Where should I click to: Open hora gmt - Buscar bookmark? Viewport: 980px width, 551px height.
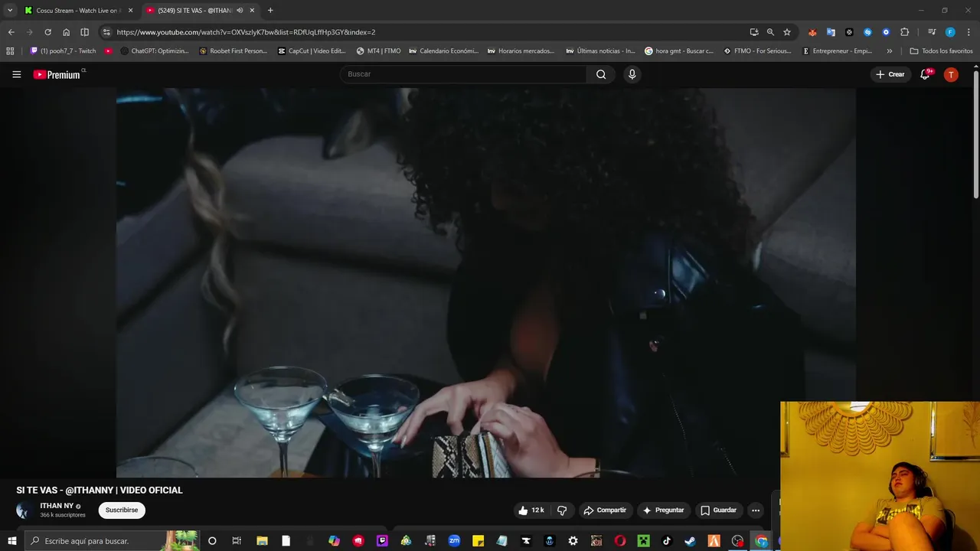[x=679, y=51]
